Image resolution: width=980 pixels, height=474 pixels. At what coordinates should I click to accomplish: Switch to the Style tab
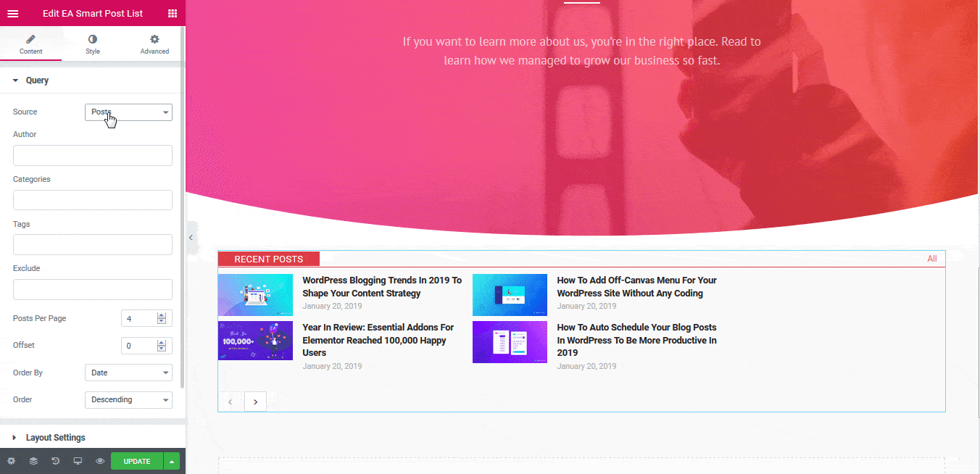pyautogui.click(x=93, y=44)
